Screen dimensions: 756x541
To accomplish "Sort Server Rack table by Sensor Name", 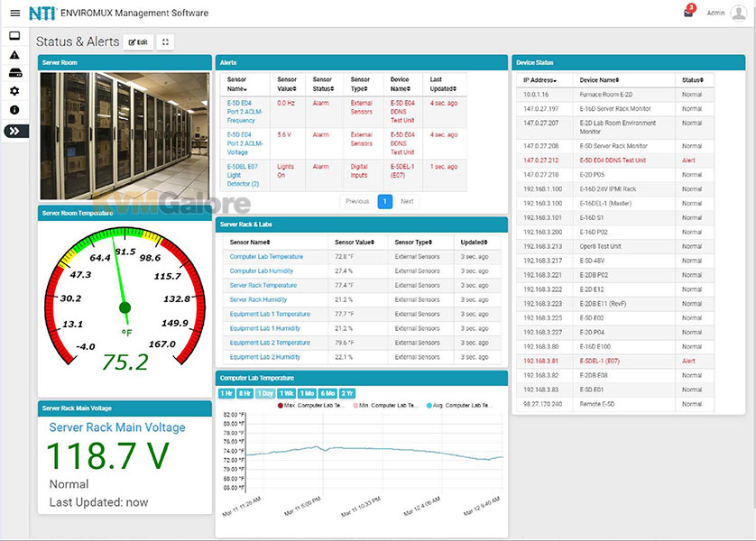I will point(250,243).
